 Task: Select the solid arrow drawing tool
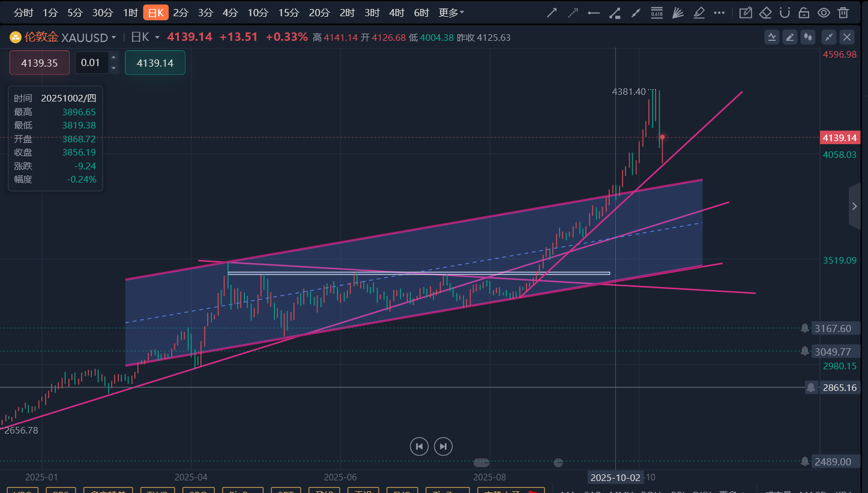point(551,13)
